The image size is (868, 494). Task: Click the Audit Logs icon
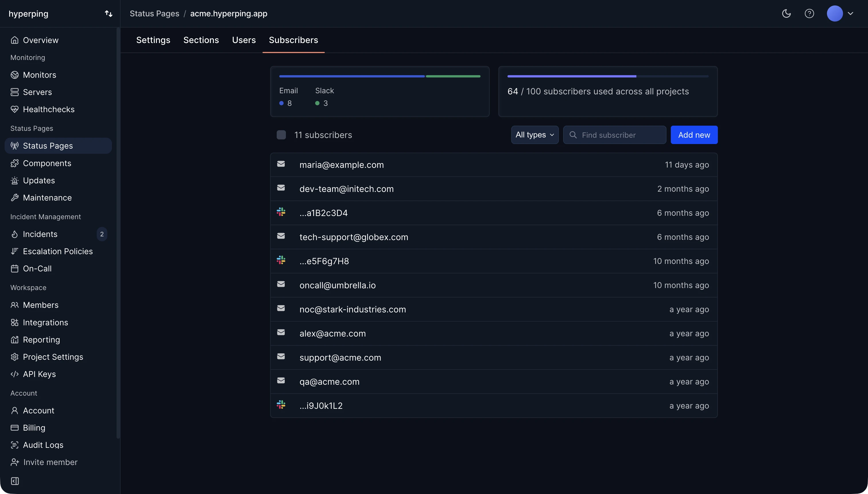click(14, 445)
